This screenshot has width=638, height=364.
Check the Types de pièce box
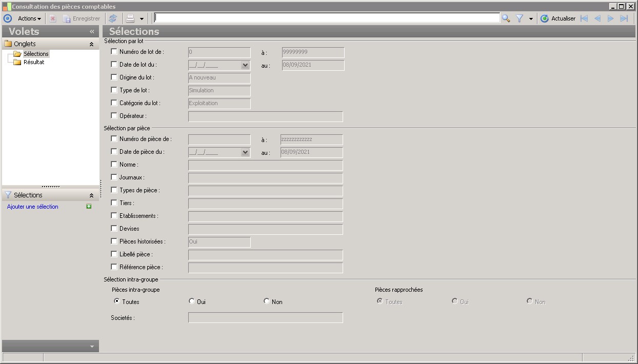pyautogui.click(x=114, y=190)
